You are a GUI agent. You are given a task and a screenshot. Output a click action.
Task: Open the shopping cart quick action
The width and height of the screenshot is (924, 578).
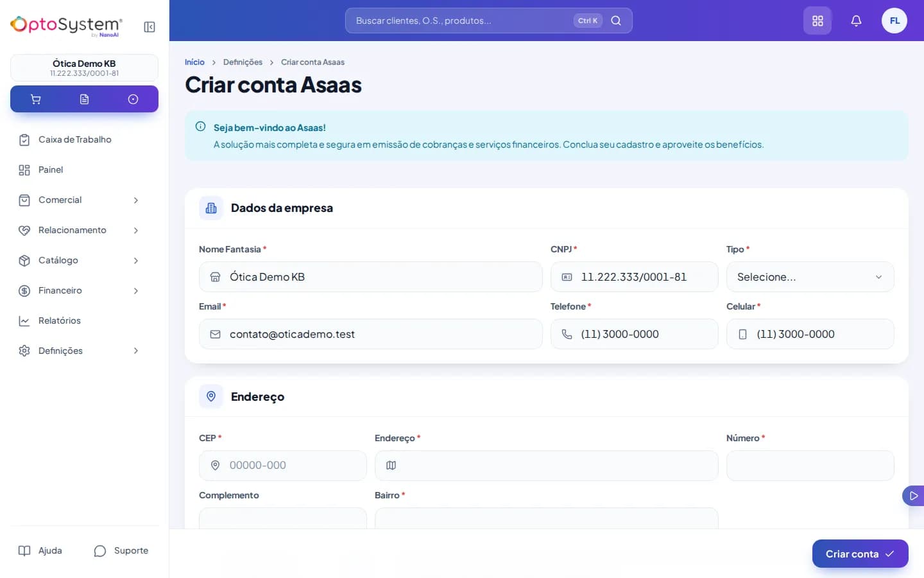[x=36, y=99]
